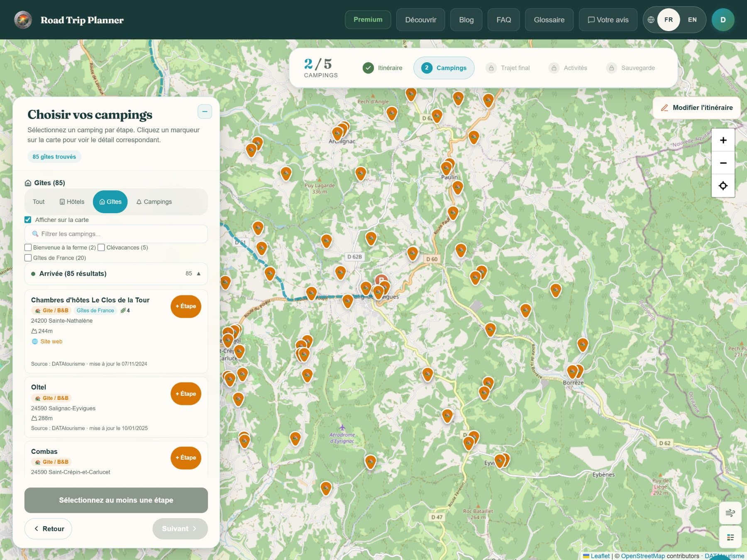Click Modifier l'itinéraire button
The image size is (747, 560).
696,108
